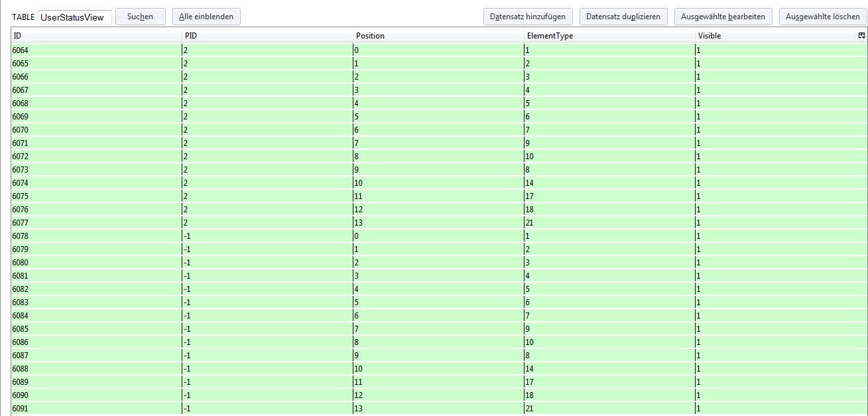Screen dimensions: 868x416
Task: Select row with ID 6090
Action: point(438,395)
